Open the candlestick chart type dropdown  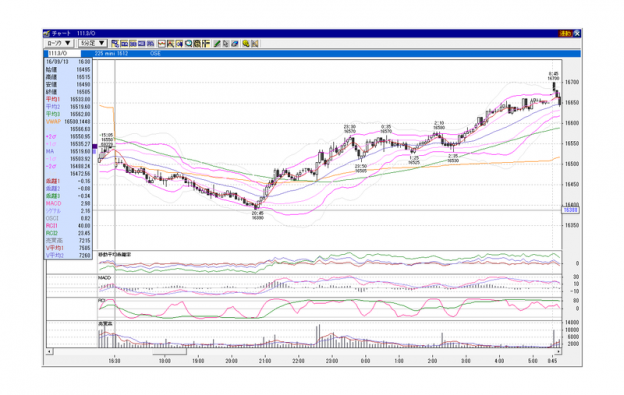(x=58, y=43)
